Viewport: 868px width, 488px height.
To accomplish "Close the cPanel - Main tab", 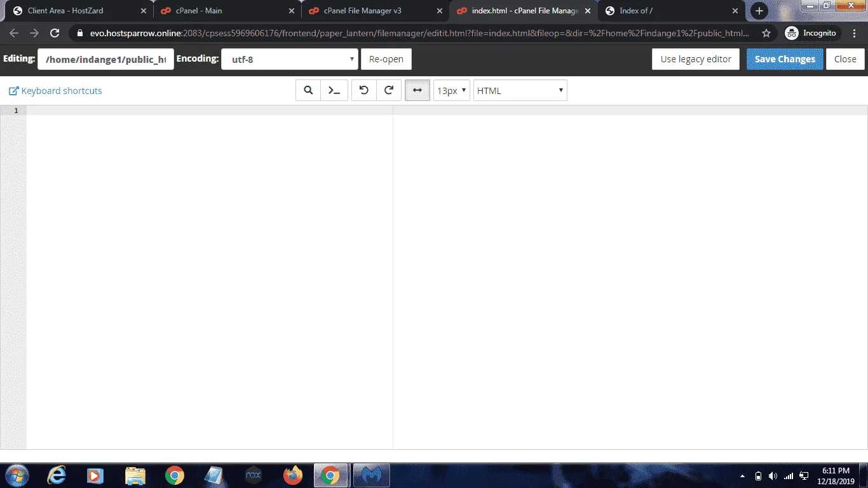I will point(291,11).
